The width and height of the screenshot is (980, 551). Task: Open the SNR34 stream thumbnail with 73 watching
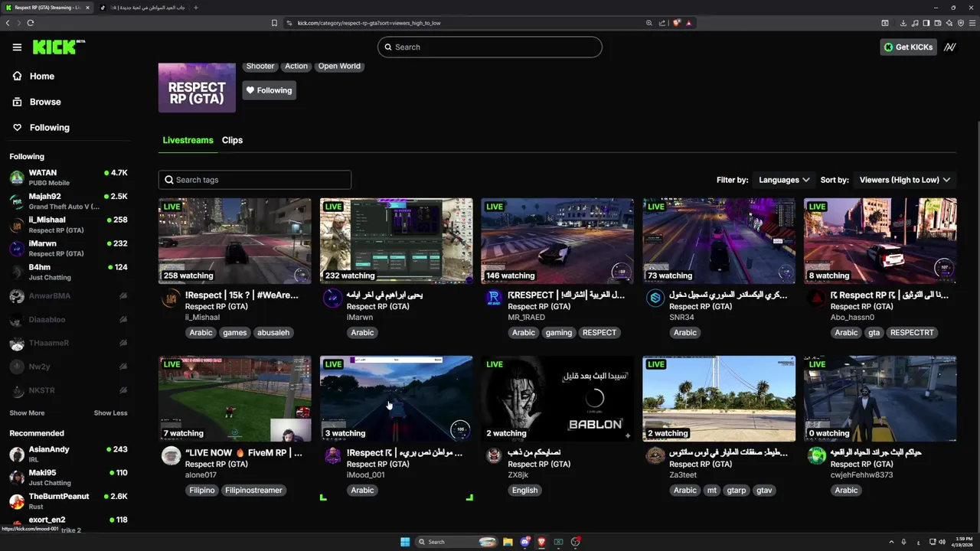(x=719, y=241)
